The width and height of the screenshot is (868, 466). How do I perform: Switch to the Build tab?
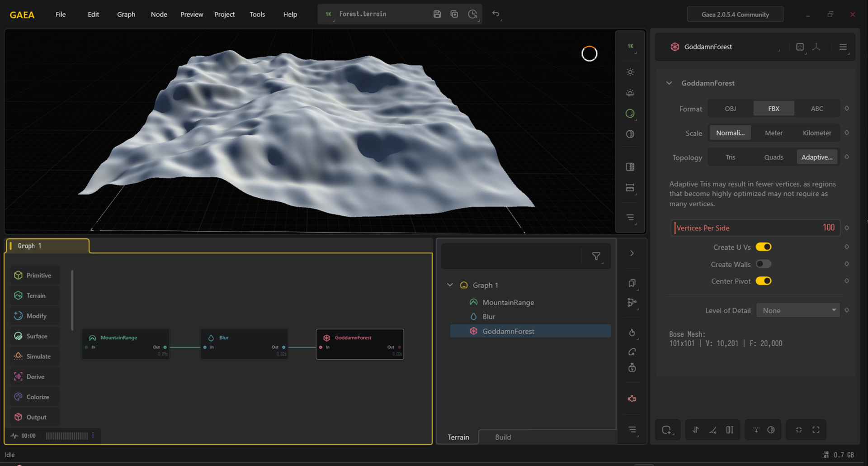pos(503,437)
